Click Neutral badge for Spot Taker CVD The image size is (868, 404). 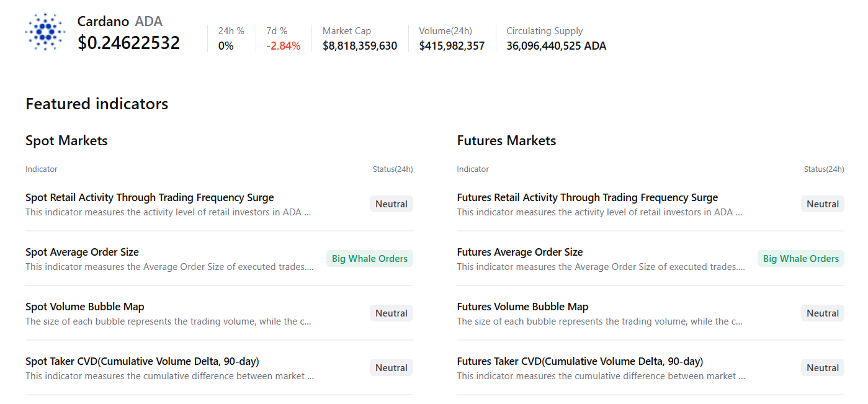[x=391, y=368]
